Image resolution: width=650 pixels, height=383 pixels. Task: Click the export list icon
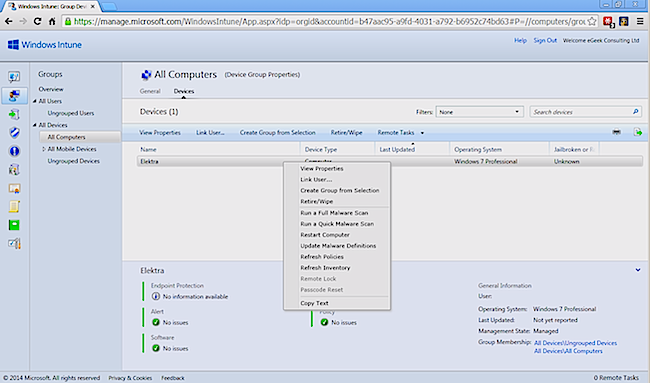pos(638,132)
